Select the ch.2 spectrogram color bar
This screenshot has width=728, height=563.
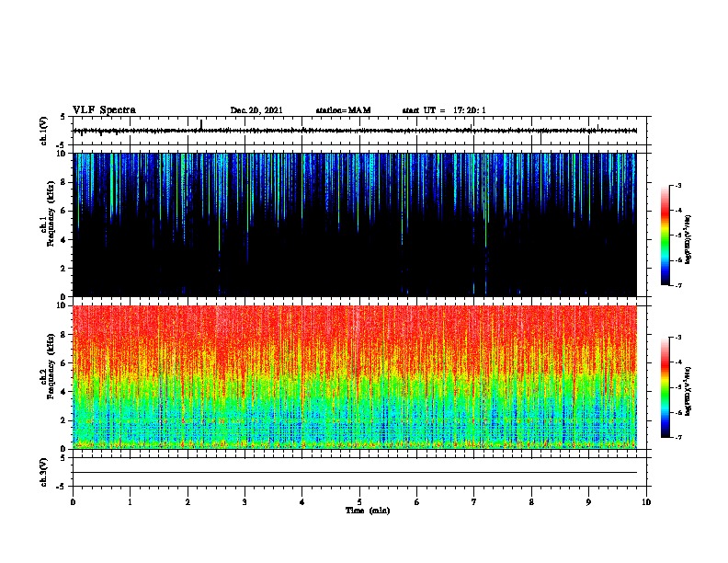click(x=665, y=387)
